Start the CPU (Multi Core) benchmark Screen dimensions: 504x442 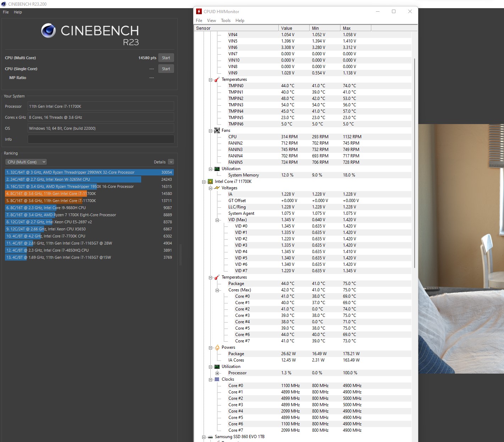pyautogui.click(x=166, y=58)
